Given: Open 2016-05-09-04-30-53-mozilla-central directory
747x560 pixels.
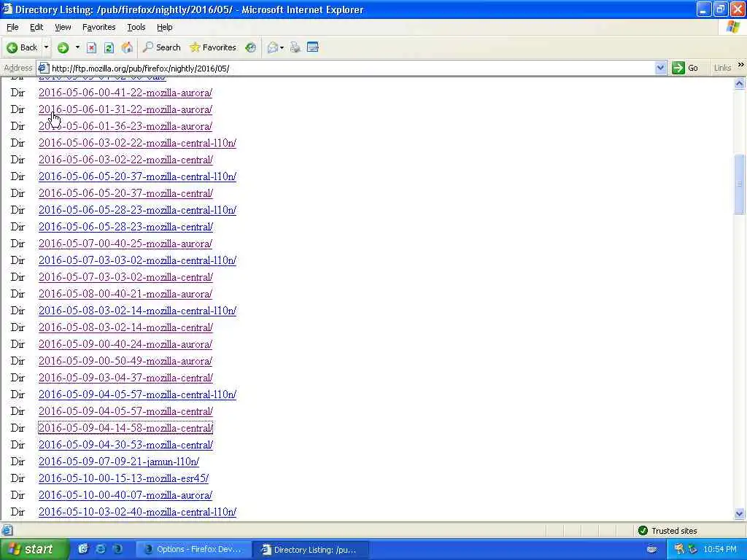Looking at the screenshot, I should click(x=125, y=445).
